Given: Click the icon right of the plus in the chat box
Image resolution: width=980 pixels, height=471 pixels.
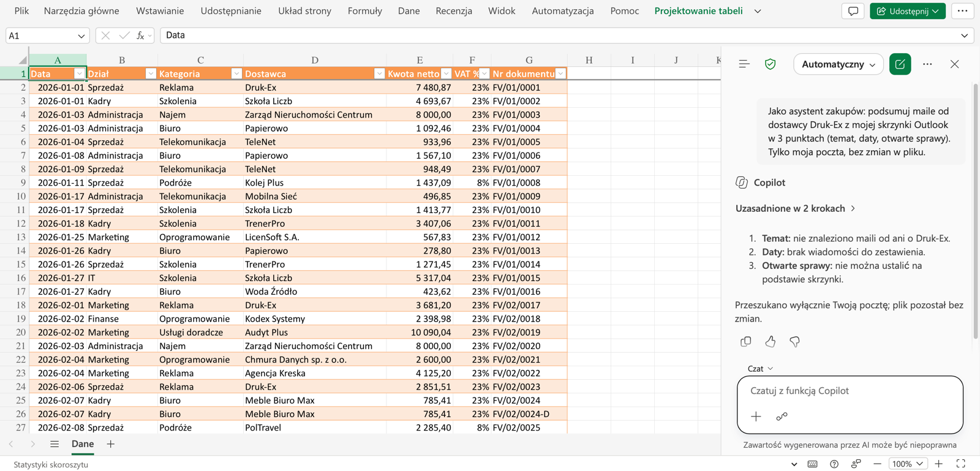Looking at the screenshot, I should [782, 416].
